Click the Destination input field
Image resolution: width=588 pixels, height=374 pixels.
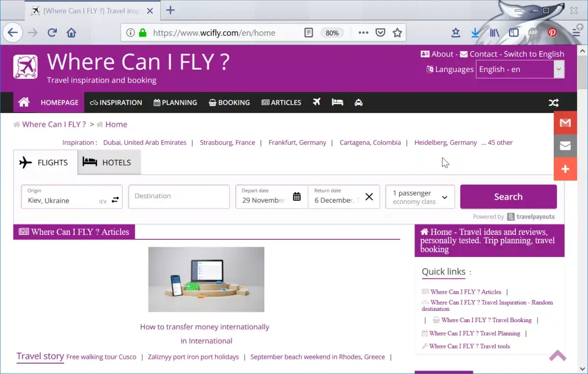[x=179, y=196]
